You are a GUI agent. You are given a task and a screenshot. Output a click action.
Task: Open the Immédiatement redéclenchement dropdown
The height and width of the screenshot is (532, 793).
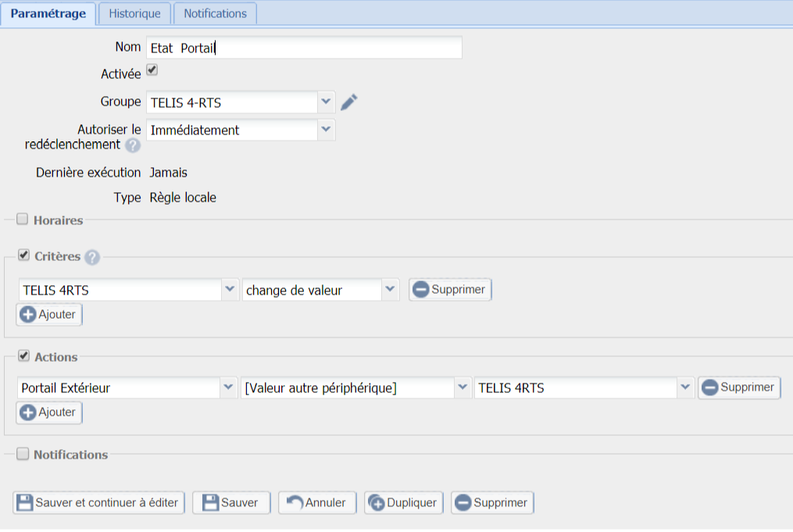pos(326,130)
